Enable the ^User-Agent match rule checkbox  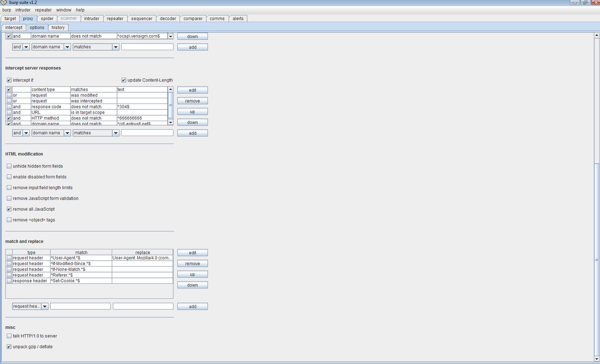9,258
